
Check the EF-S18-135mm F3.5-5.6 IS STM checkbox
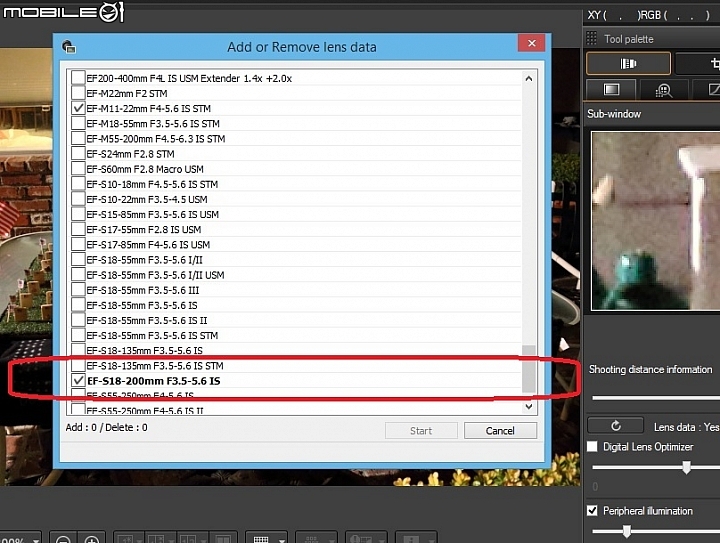pyautogui.click(x=78, y=366)
